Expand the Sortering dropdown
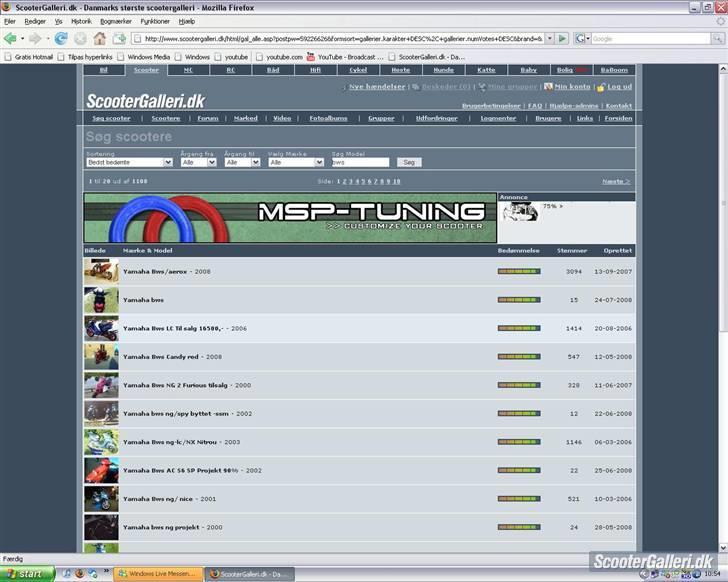728x582 pixels. (130, 162)
